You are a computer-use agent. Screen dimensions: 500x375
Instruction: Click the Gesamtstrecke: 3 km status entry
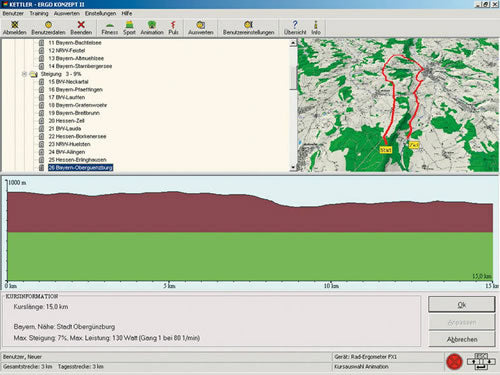coord(27,366)
